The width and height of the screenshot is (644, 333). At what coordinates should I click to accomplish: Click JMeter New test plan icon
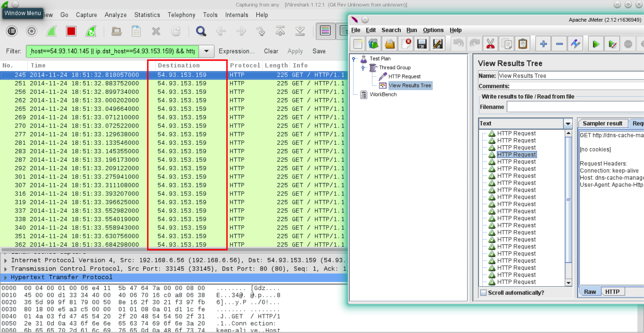click(358, 44)
